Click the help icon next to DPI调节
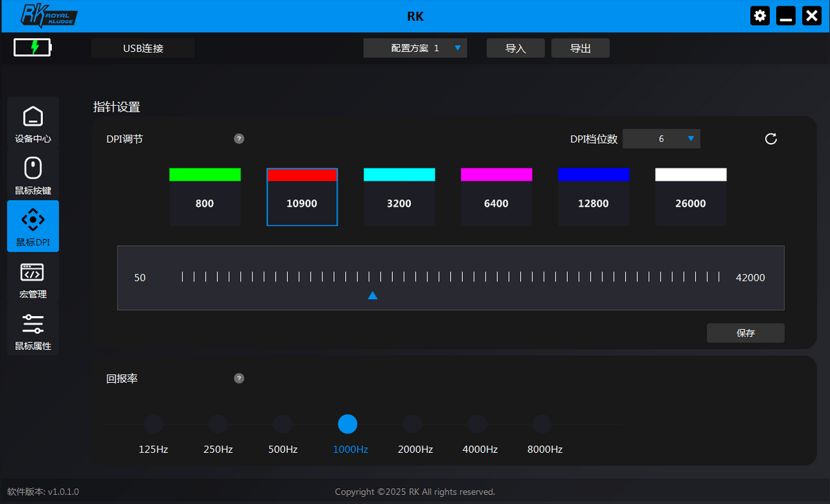The image size is (830, 504). 239,139
